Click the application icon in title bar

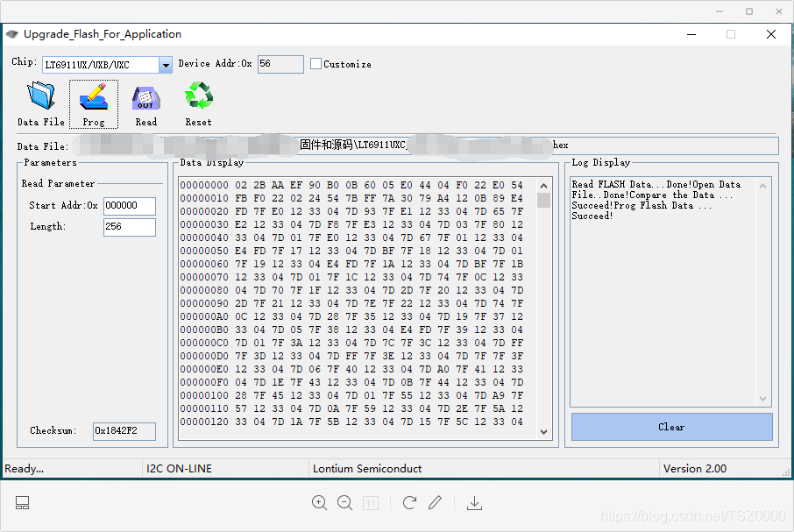coord(11,34)
